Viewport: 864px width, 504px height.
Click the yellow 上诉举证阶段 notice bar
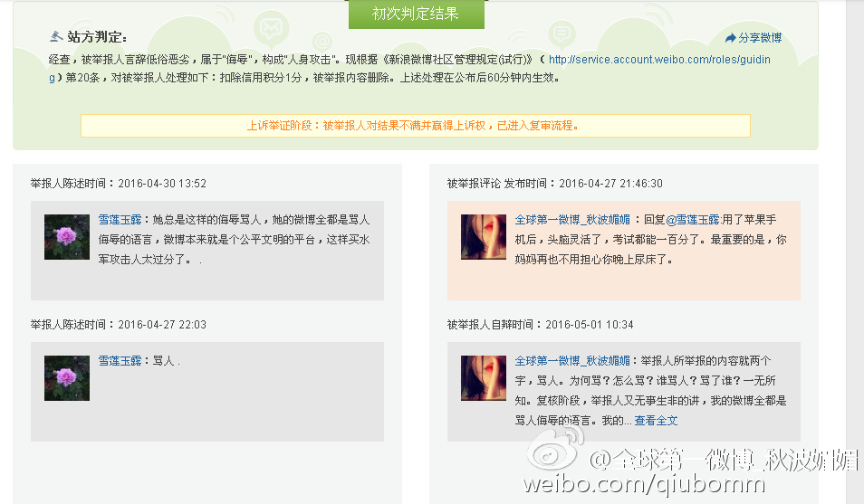pyautogui.click(x=416, y=126)
